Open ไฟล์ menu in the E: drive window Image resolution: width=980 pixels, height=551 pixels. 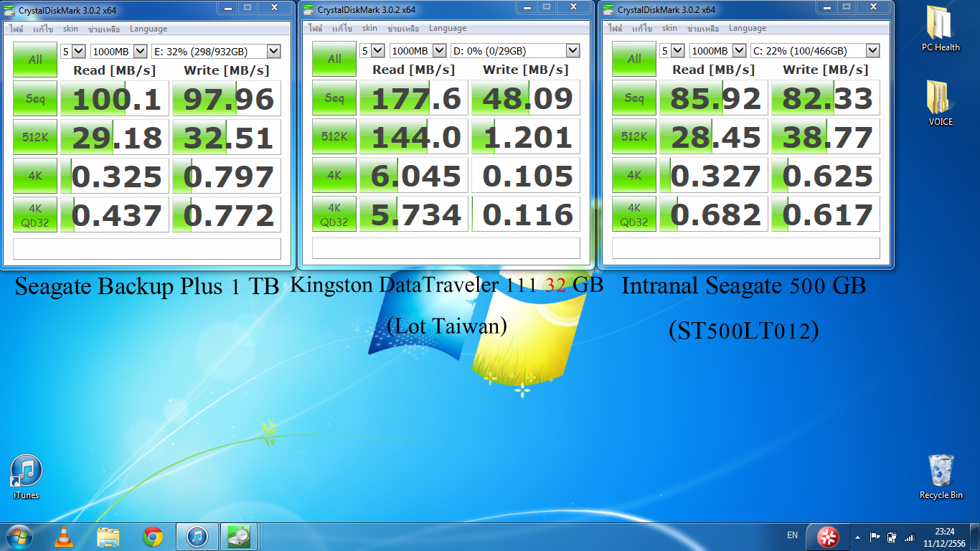click(x=16, y=29)
